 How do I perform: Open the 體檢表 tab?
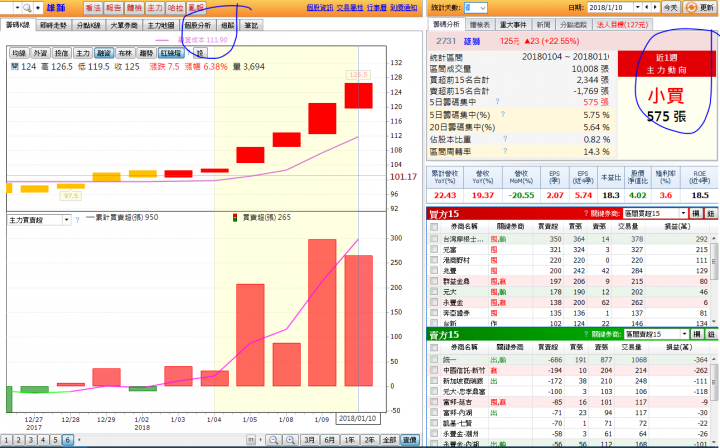[x=480, y=25]
